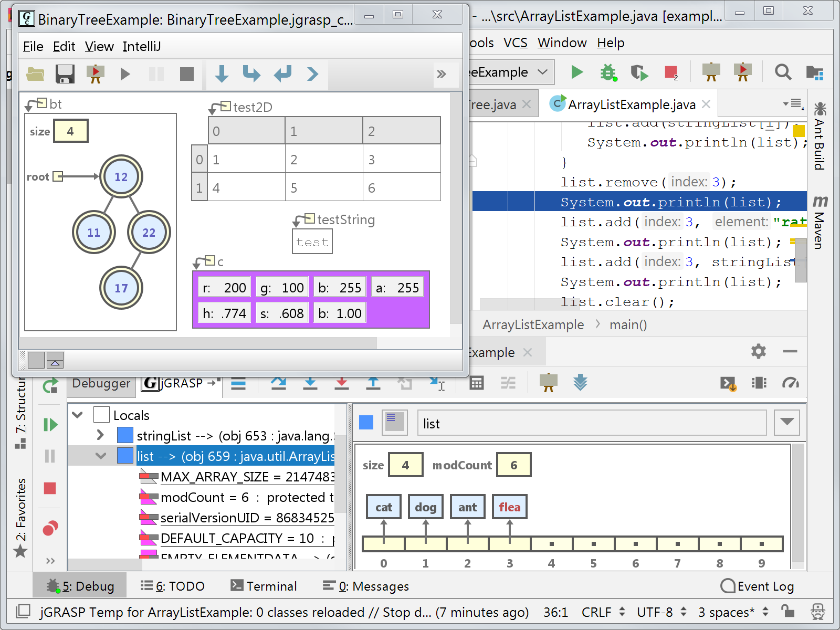Click the jGRASP canvas stop button
Image resolution: width=840 pixels, height=630 pixels.
click(x=187, y=74)
